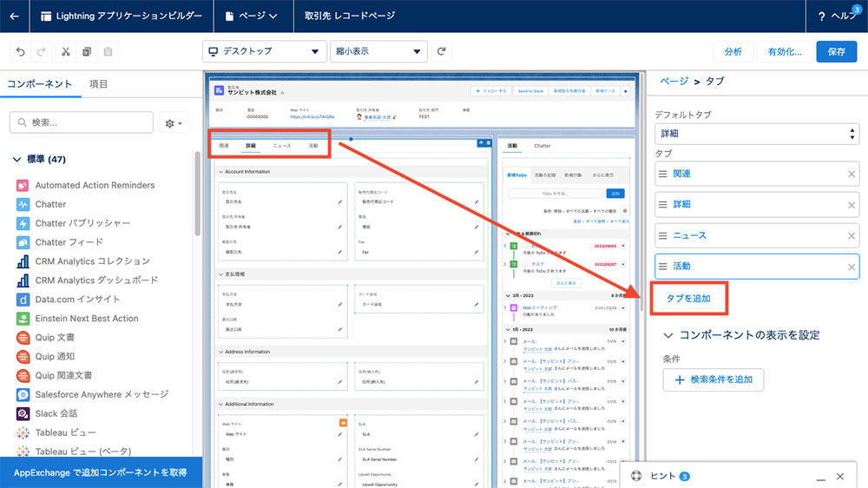Click the 分析 button
Screen dimensions: 868x488
coord(733,51)
